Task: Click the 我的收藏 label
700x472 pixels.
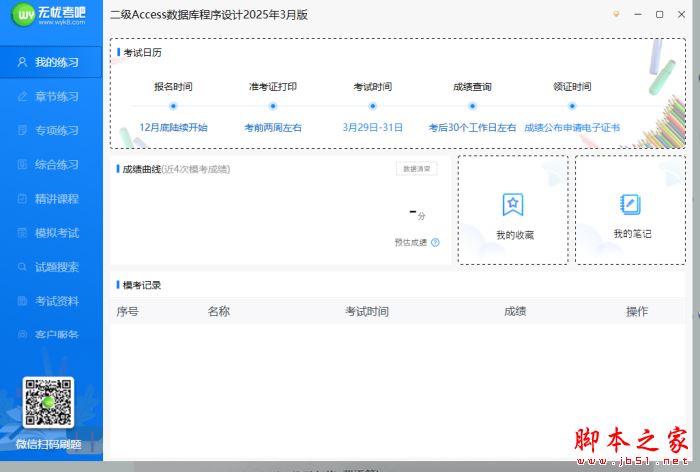Action: click(515, 235)
